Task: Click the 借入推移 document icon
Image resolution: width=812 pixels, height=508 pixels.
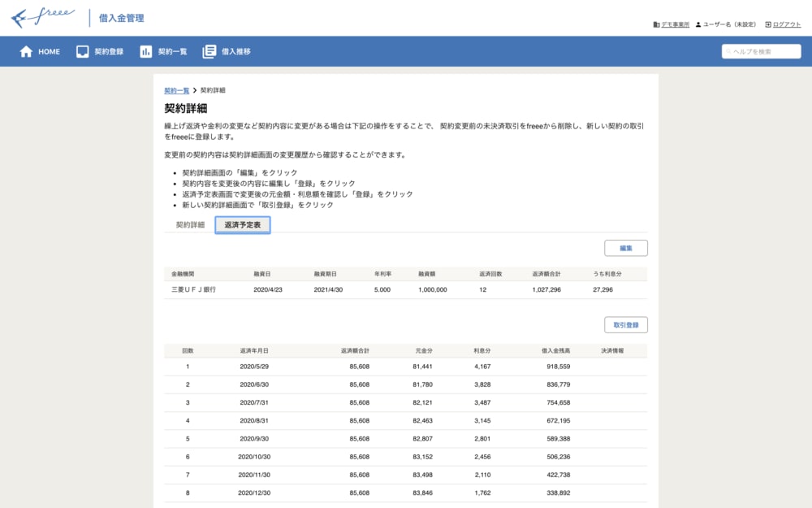Action: 210,50
